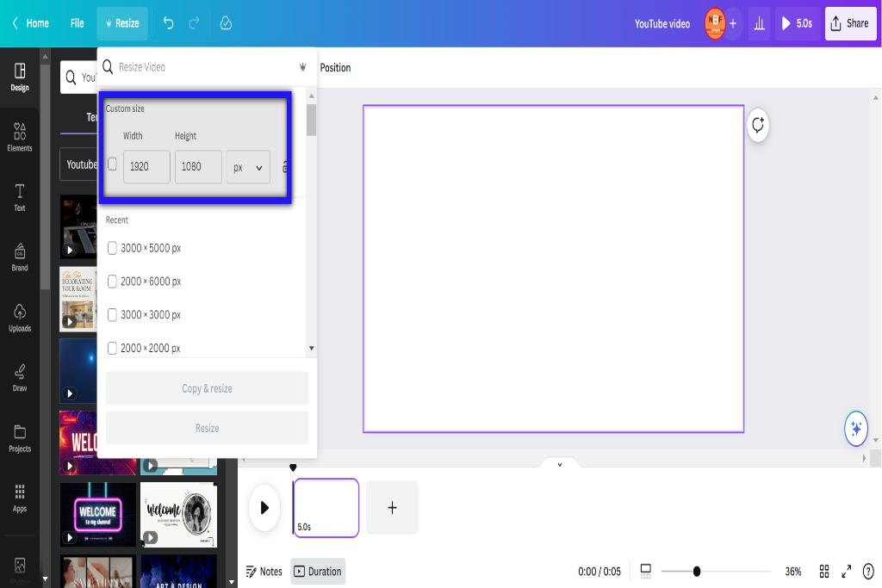Open Notes in the bottom bar
This screenshot has width=882, height=588.
[x=264, y=572]
